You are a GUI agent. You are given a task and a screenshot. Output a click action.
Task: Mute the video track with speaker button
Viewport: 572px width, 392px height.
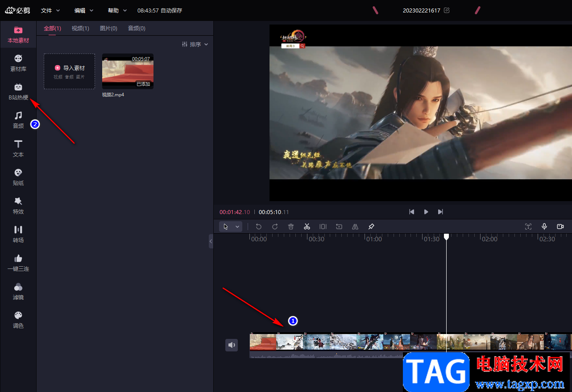(232, 345)
